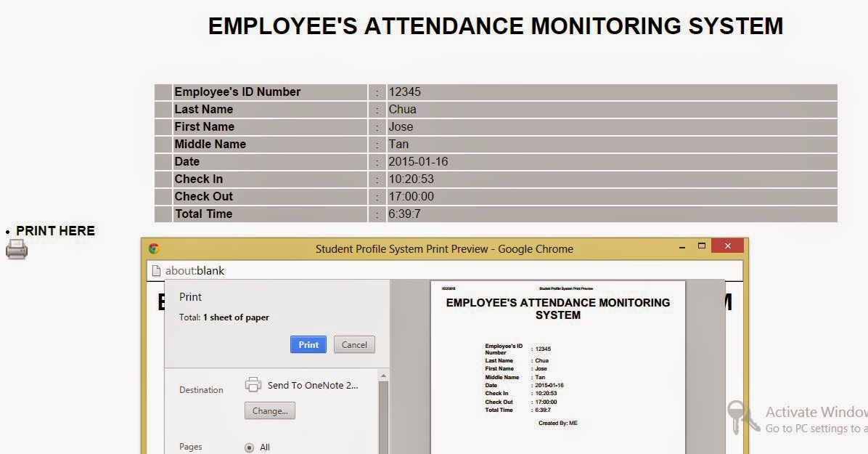Click the Total Time value 6:39:7
Viewport: 868px width, 454px height.
click(x=404, y=214)
